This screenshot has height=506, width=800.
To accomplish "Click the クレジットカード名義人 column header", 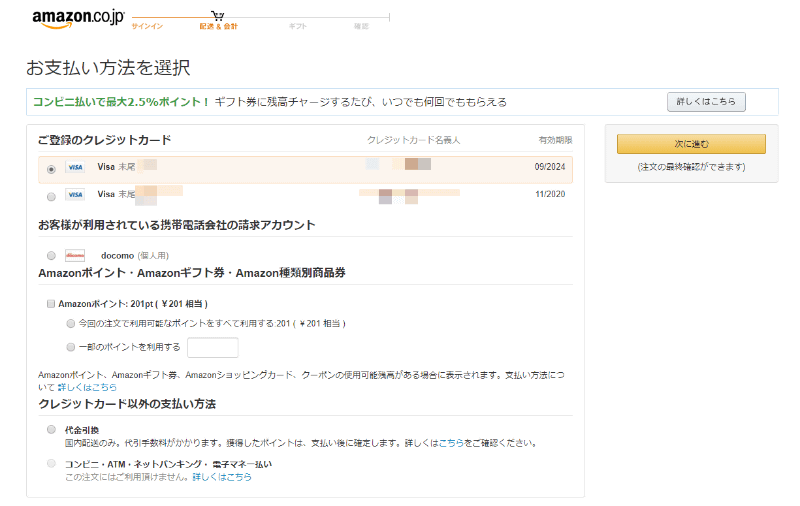I will coord(414,140).
